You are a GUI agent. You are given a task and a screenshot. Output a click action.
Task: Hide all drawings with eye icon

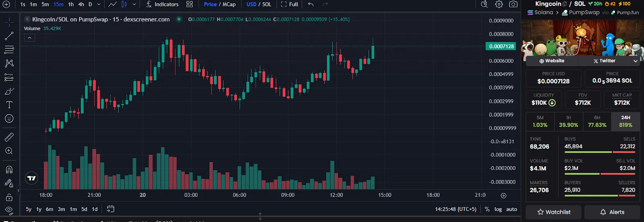coord(9,210)
